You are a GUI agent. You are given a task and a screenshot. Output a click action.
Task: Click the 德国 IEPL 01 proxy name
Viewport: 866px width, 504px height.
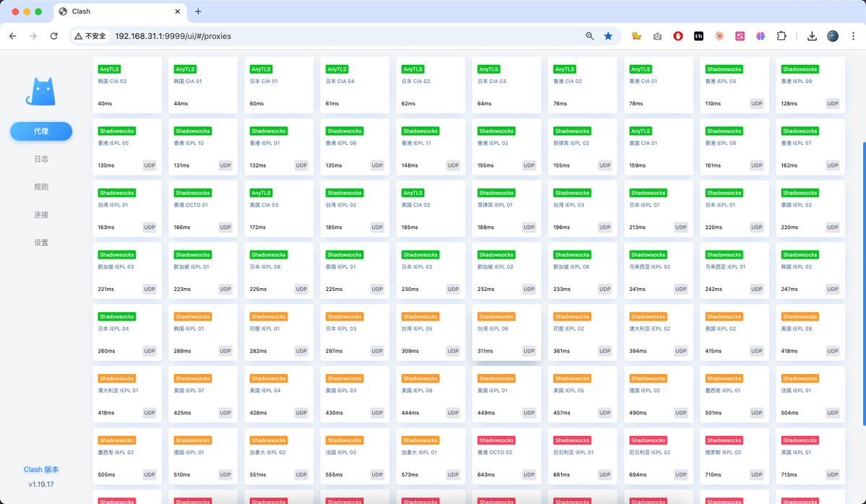pyautogui.click(x=189, y=452)
